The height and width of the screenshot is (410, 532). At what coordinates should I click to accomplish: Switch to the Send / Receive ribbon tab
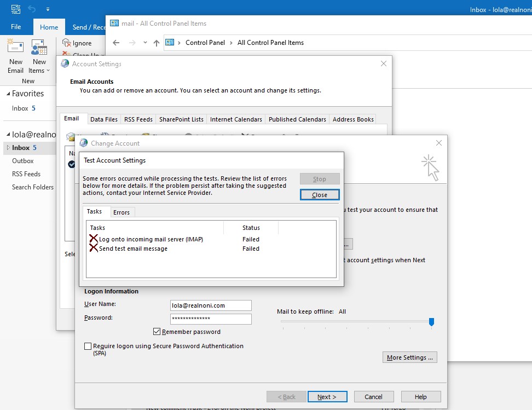(x=89, y=27)
